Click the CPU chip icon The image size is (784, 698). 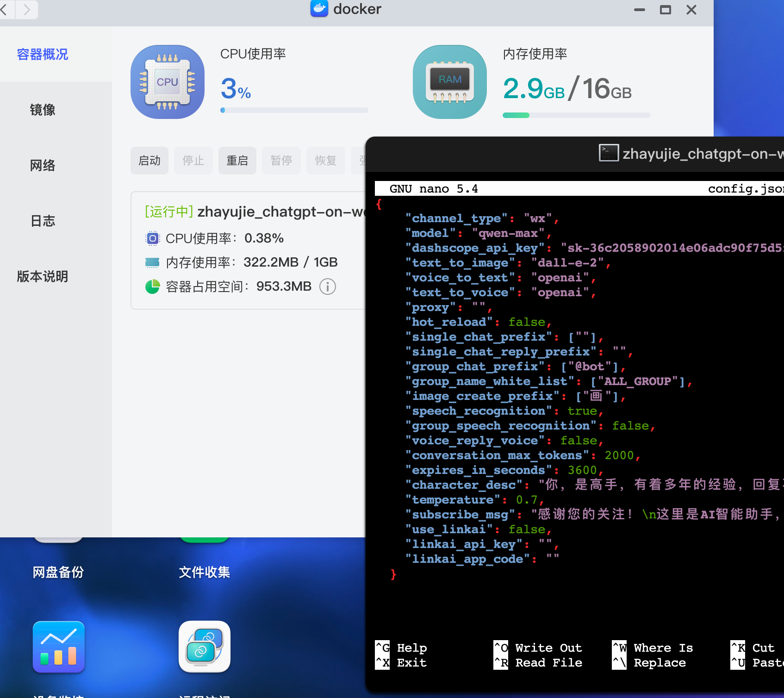(x=168, y=82)
